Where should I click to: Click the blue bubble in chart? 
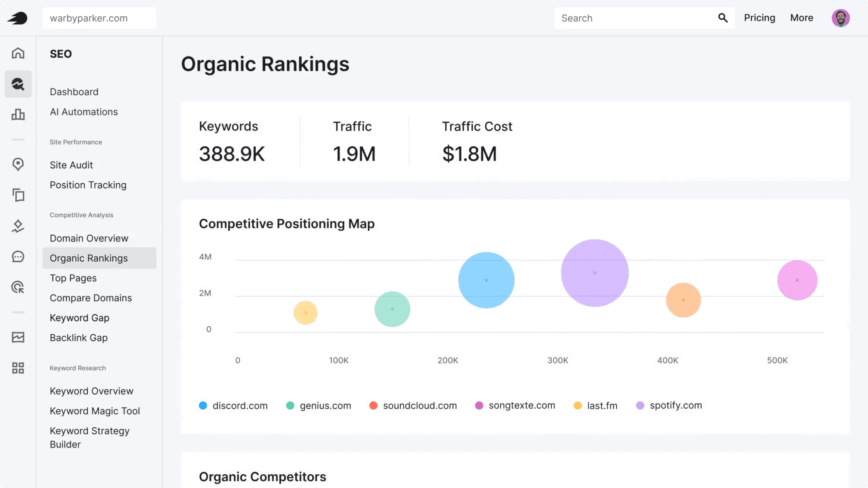click(x=486, y=280)
